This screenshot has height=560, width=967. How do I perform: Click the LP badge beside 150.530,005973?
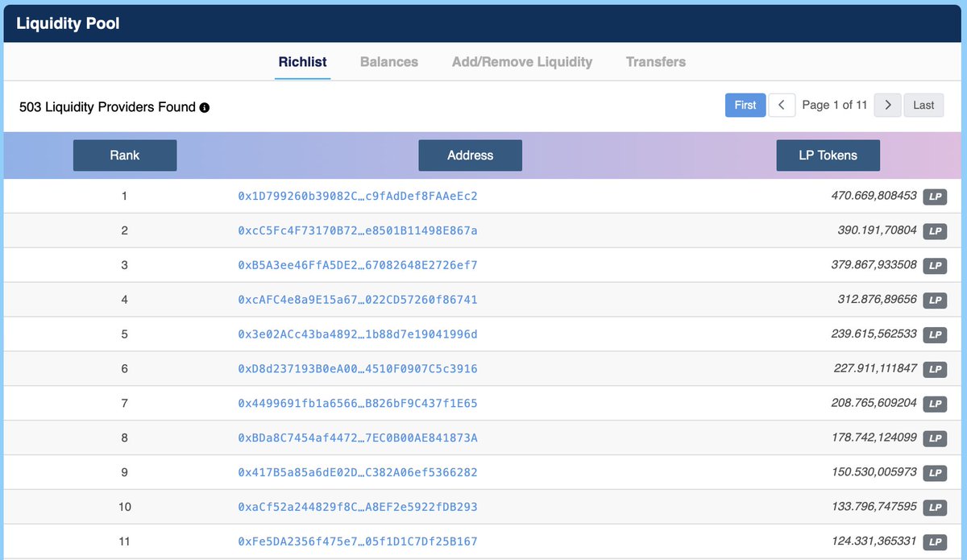coord(935,473)
